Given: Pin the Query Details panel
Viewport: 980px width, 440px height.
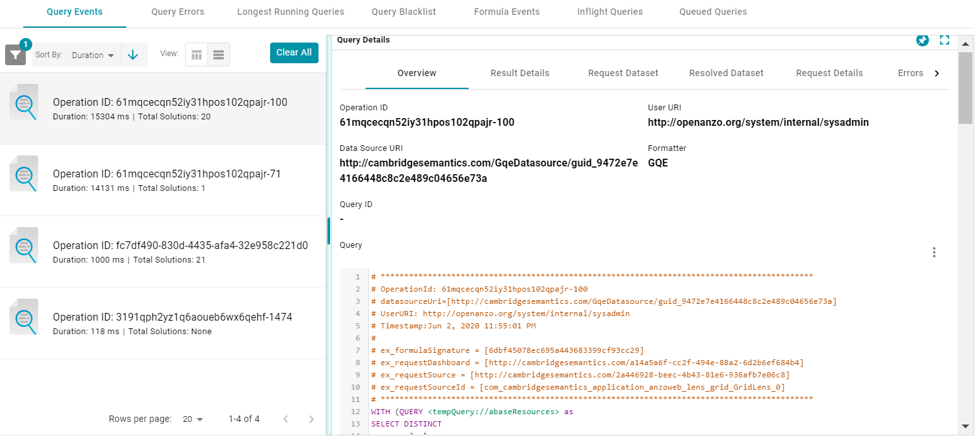Looking at the screenshot, I should [923, 40].
